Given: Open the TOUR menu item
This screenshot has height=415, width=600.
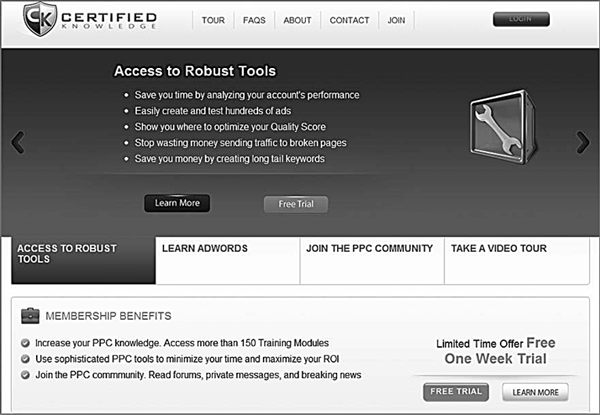Looking at the screenshot, I should [213, 20].
